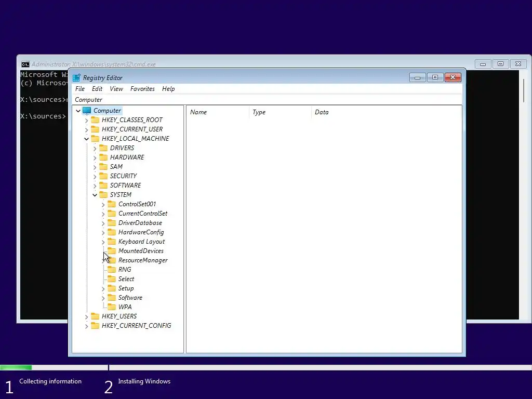532x399 pixels.
Task: Maximize the command prompt window
Action: tap(500, 64)
